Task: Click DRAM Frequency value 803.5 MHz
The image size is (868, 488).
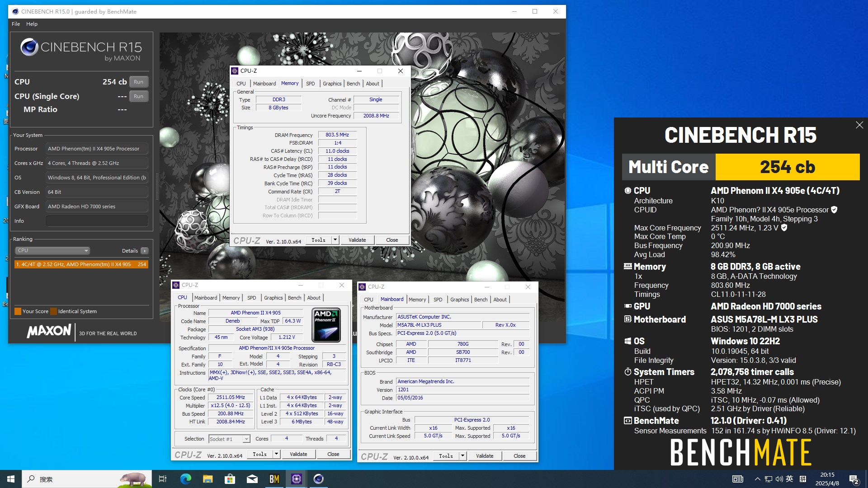Action: 337,135
